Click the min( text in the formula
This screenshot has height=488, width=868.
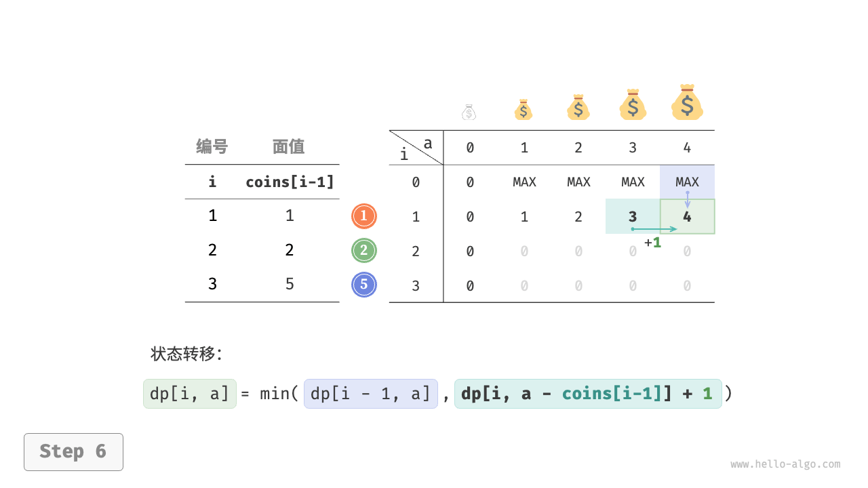[x=279, y=394]
